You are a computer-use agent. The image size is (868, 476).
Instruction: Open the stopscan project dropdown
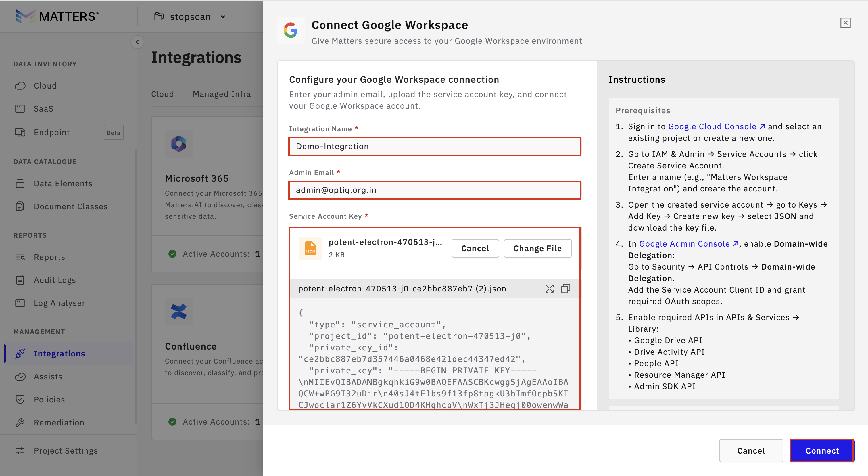190,16
